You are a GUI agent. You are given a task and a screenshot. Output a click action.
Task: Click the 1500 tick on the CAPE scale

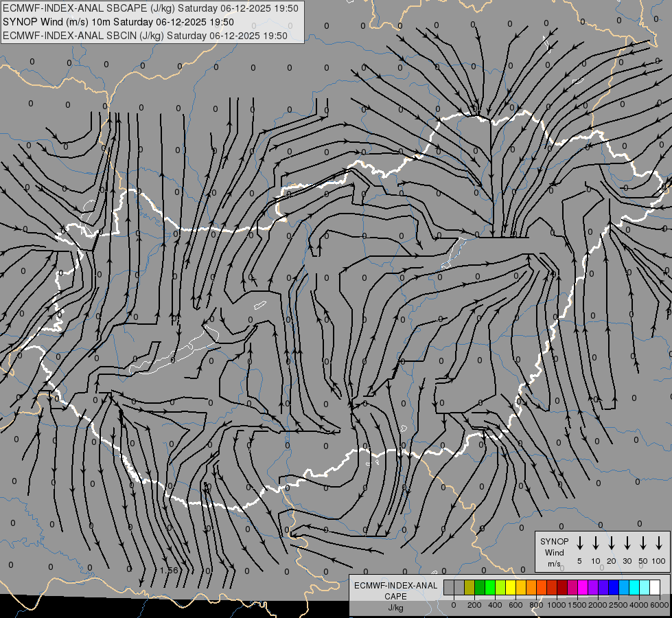577,605
